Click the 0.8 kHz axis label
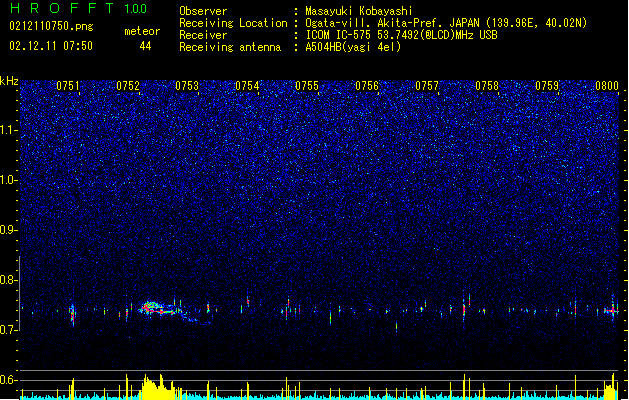Screen dimensions: 629x400 [x=9, y=280]
